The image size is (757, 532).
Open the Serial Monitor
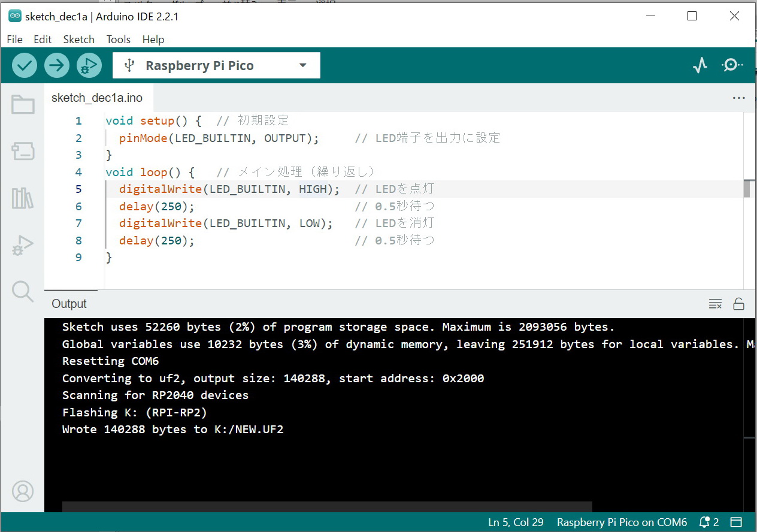(732, 65)
